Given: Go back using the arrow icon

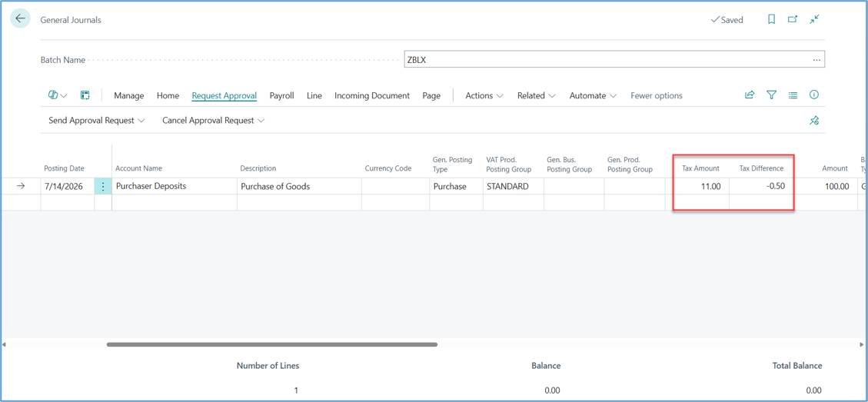Looking at the screenshot, I should 20,18.
